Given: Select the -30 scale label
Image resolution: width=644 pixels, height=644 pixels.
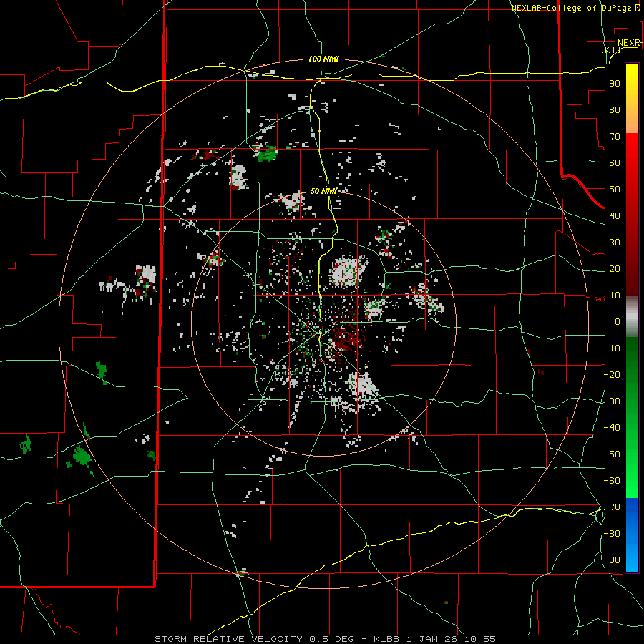Looking at the screenshot, I should coord(612,401).
